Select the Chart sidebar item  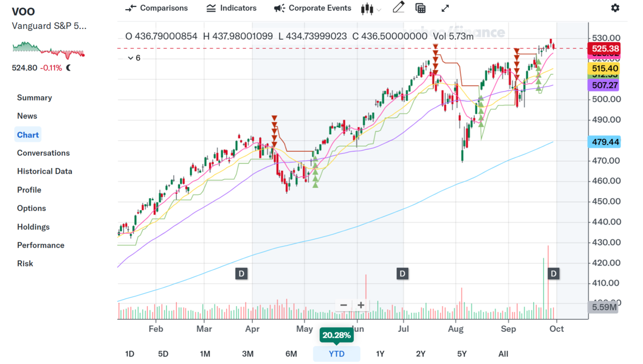28,135
